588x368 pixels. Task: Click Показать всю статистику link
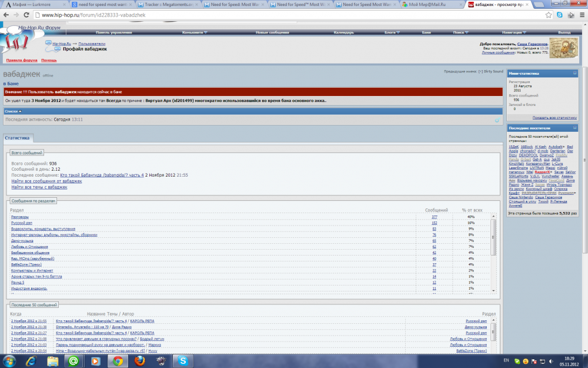[554, 118]
